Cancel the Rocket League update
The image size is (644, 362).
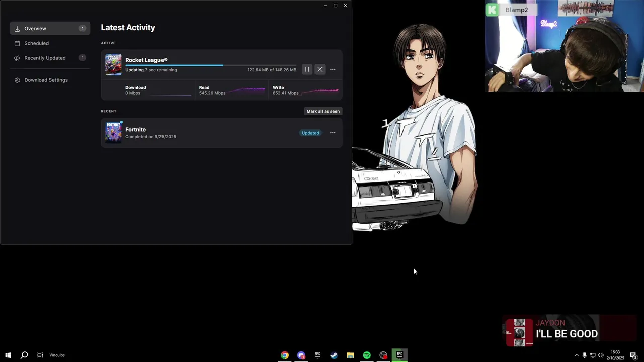pyautogui.click(x=320, y=69)
